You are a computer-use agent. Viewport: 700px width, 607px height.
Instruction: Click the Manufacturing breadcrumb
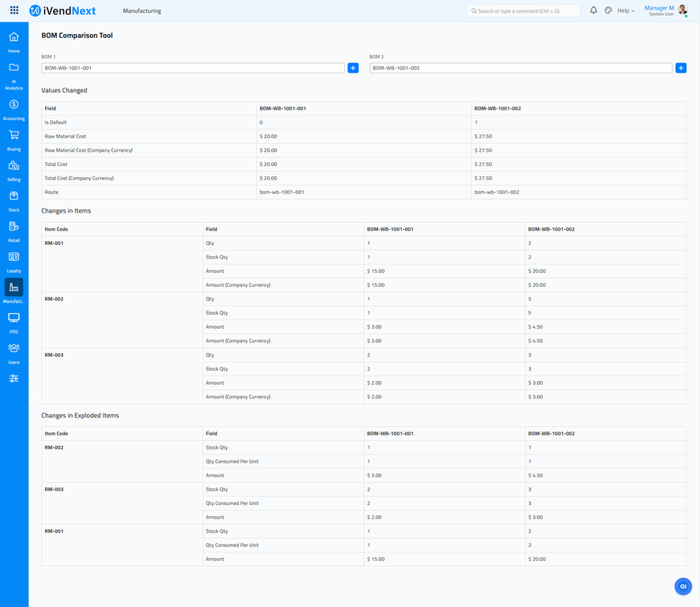pyautogui.click(x=142, y=11)
